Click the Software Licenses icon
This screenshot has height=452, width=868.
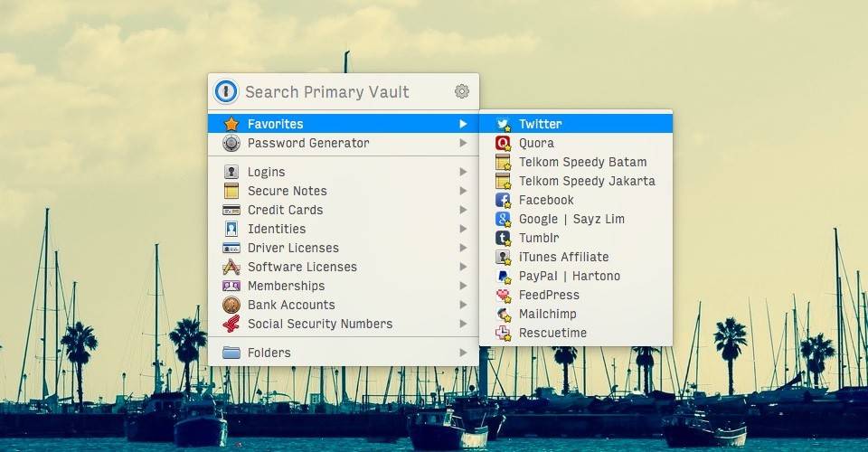point(231,268)
